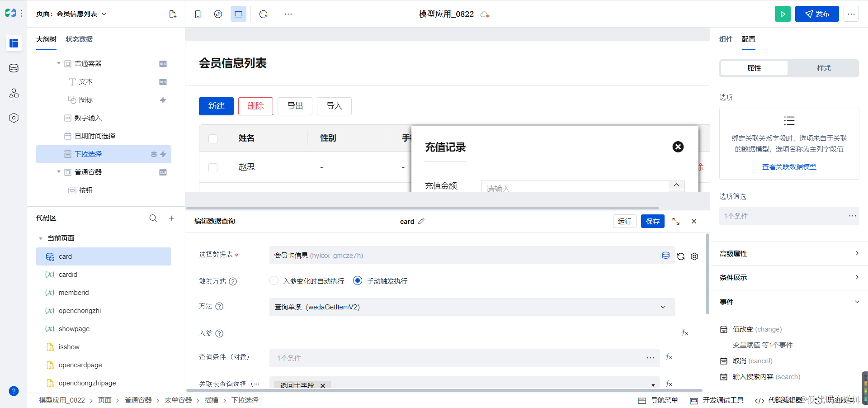Close the 编辑数据查询 panel
The width and height of the screenshot is (868, 408).
pyautogui.click(x=694, y=221)
